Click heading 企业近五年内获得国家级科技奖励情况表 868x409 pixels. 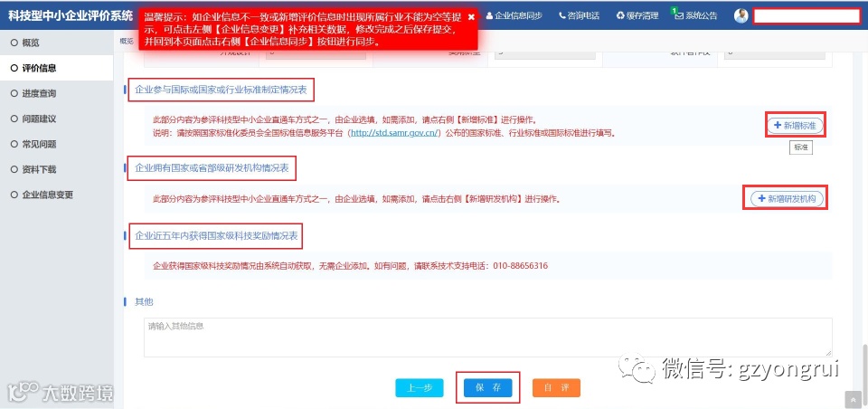coord(216,236)
